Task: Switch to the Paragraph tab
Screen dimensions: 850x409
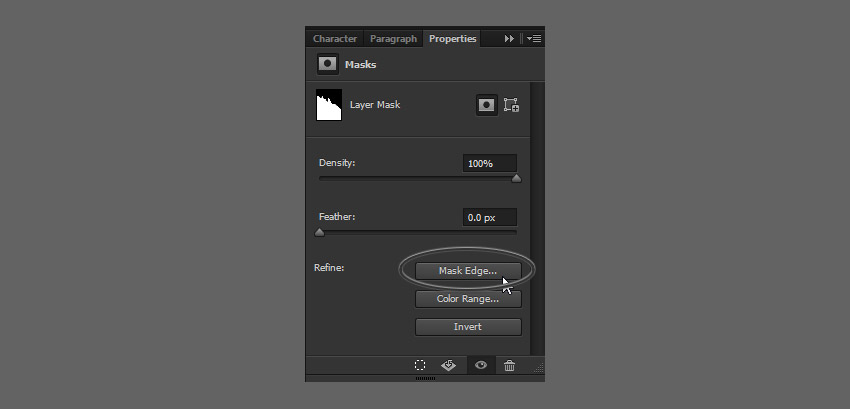Action: 393,39
